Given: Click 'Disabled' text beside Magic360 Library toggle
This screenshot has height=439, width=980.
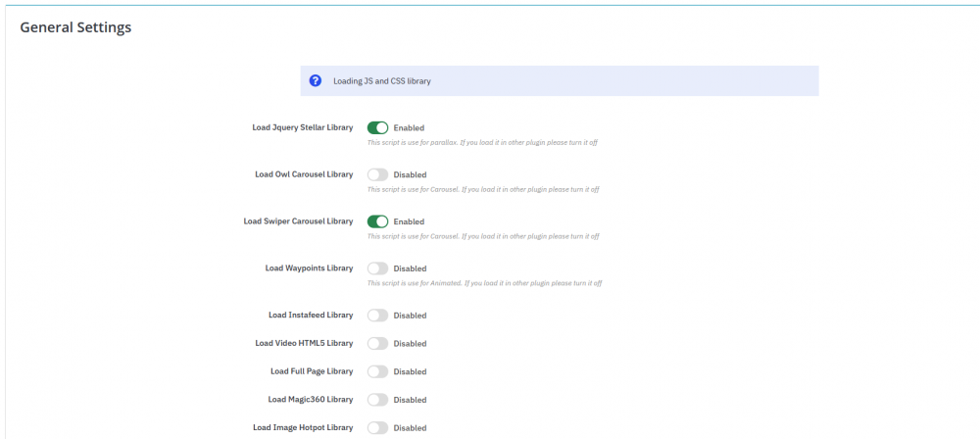Looking at the screenshot, I should (410, 400).
